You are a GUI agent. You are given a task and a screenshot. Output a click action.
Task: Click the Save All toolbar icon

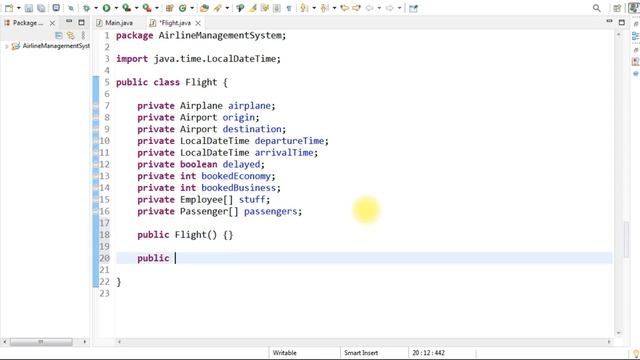41,8
